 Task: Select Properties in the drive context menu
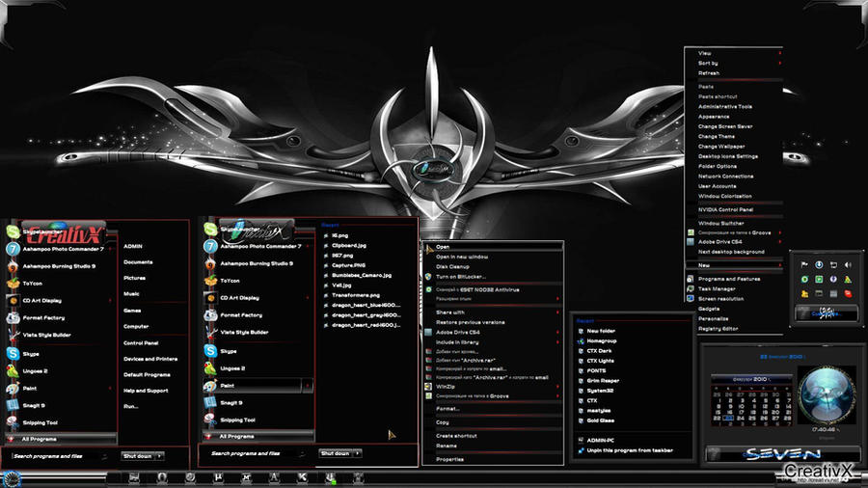[449, 459]
